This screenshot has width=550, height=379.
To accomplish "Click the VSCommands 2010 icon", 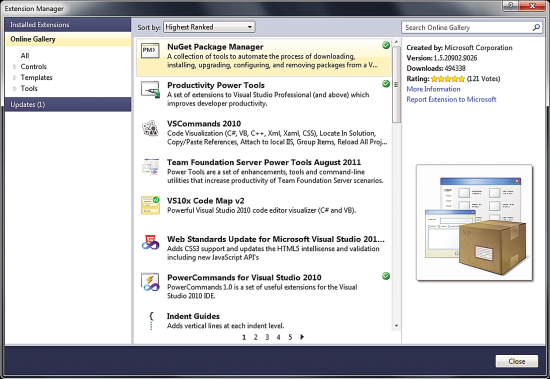I will pos(150,128).
